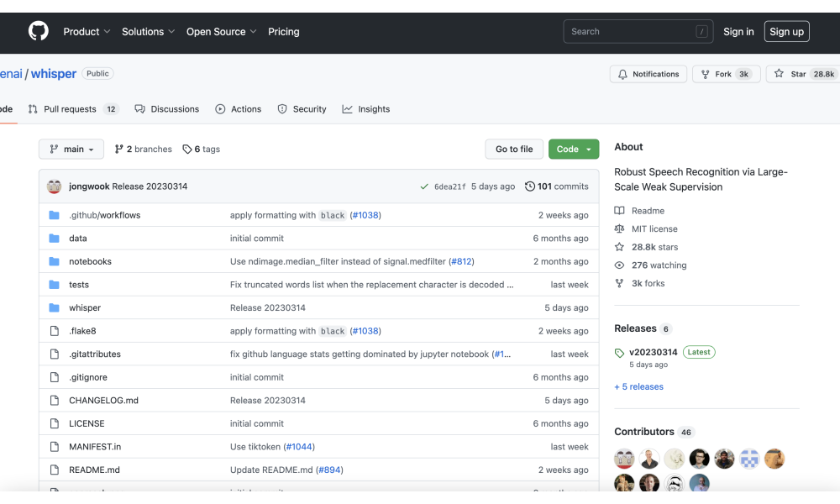Open the whisper repository link

[54, 74]
